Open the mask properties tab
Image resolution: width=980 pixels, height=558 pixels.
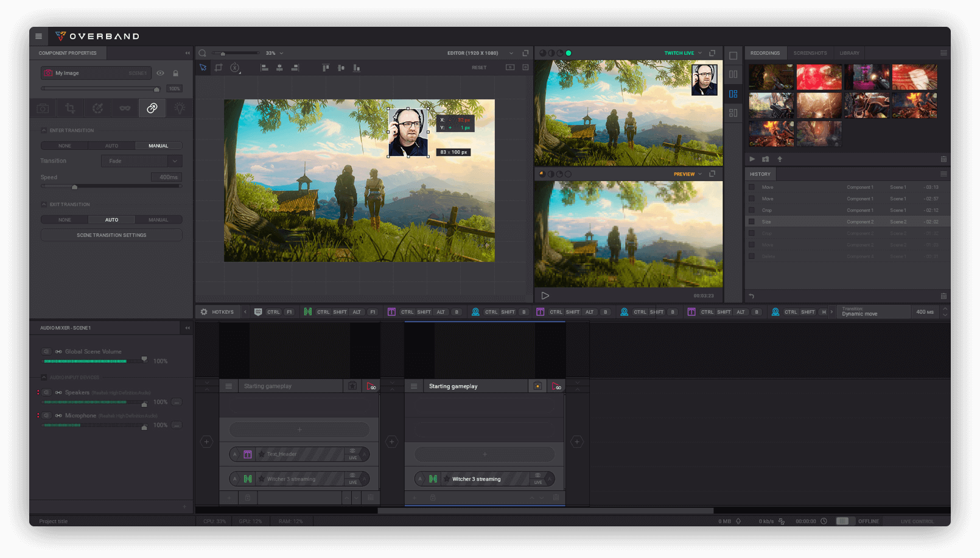[x=125, y=108]
